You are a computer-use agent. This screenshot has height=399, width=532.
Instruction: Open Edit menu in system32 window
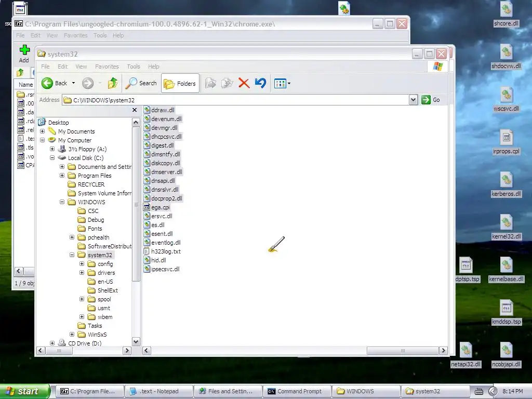click(62, 66)
